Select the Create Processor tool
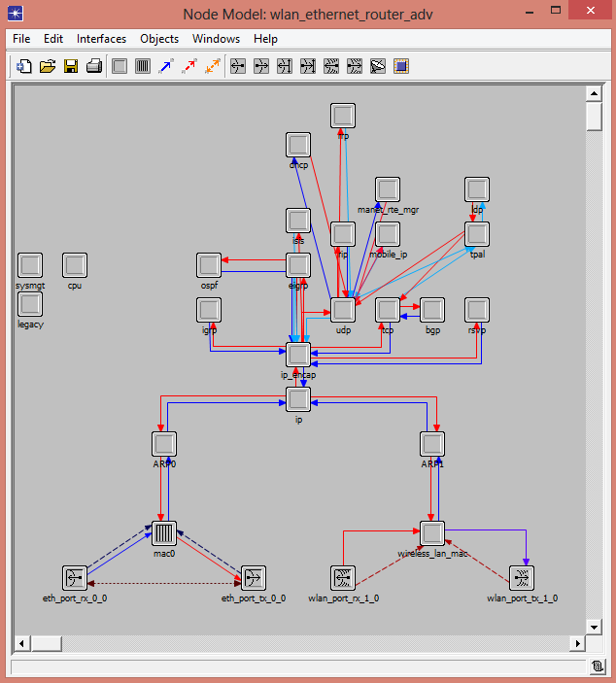This screenshot has height=683, width=616. tap(120, 66)
